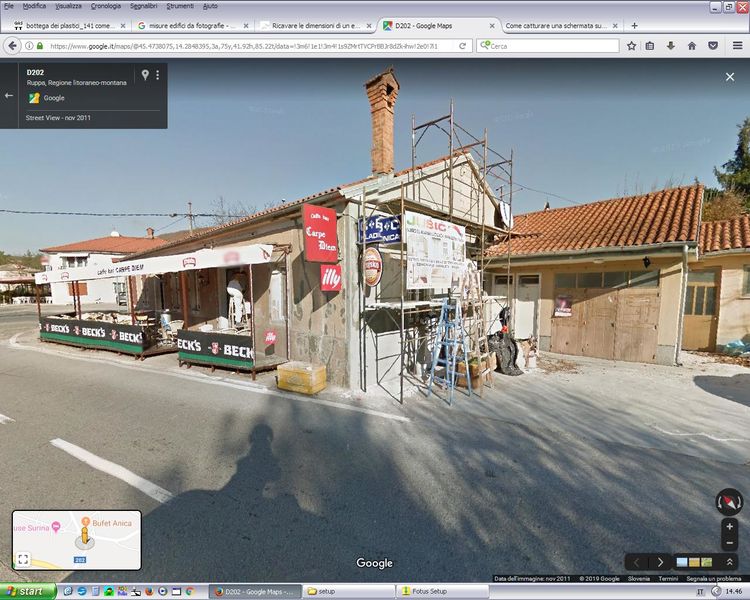Click the Pocket shield icon
Image resolution: width=750 pixels, height=600 pixels.
(713, 46)
